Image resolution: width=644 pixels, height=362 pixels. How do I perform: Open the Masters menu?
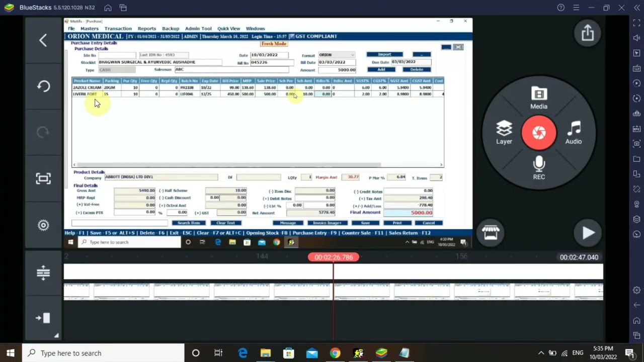click(90, 29)
